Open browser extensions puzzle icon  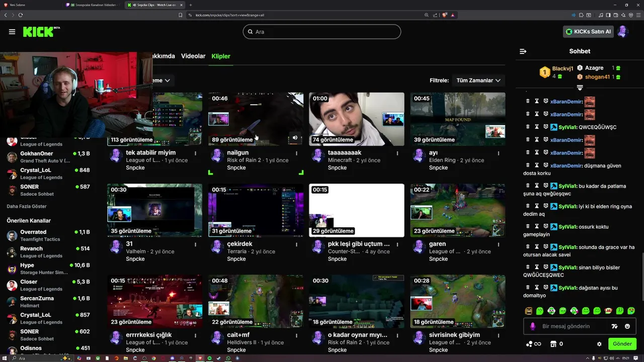click(581, 15)
